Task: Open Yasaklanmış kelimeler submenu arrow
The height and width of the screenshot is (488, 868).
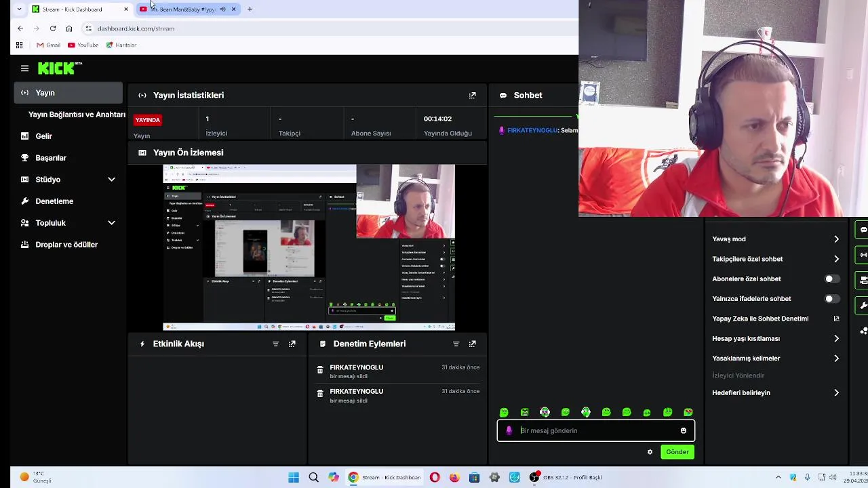Action: pos(836,359)
